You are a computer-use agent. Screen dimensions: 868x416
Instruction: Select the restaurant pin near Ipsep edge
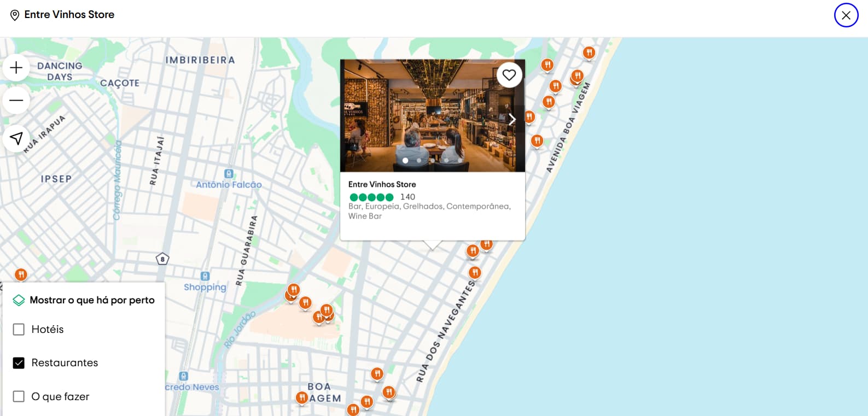[21, 274]
